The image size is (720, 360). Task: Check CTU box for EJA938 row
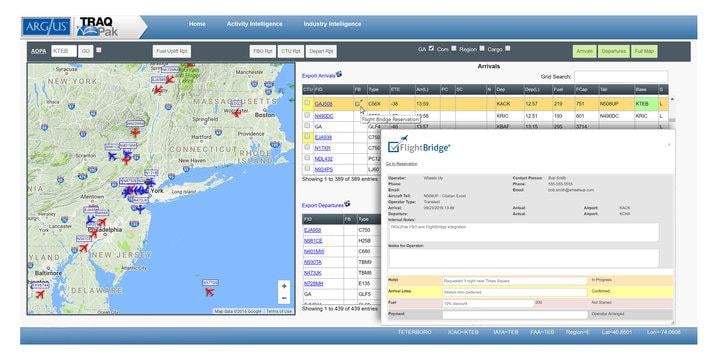[307, 136]
